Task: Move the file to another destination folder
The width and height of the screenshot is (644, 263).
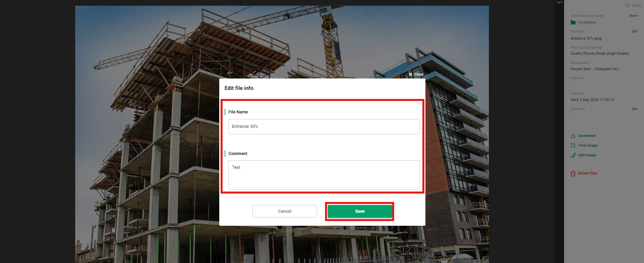Action: (633, 16)
